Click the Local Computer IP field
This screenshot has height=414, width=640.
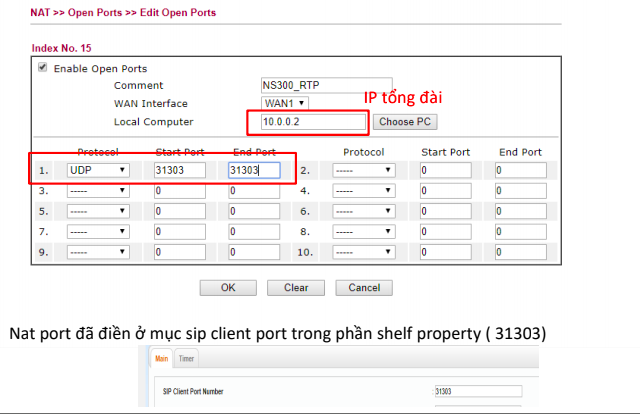(311, 122)
